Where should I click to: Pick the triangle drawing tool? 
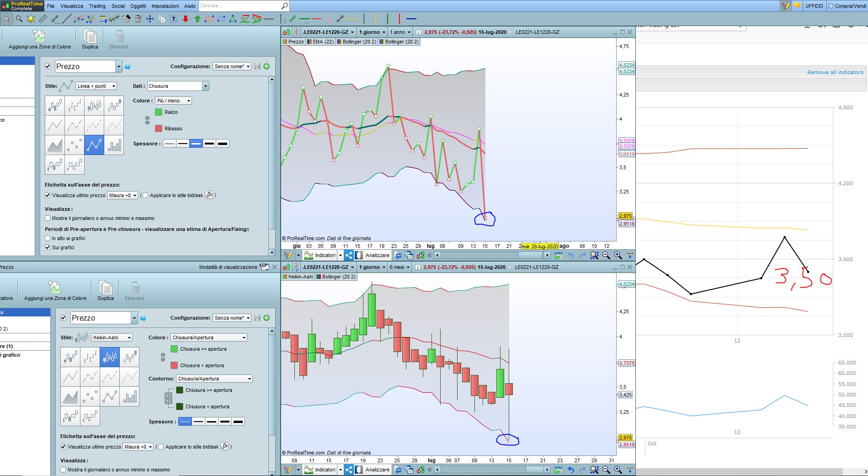point(233,19)
